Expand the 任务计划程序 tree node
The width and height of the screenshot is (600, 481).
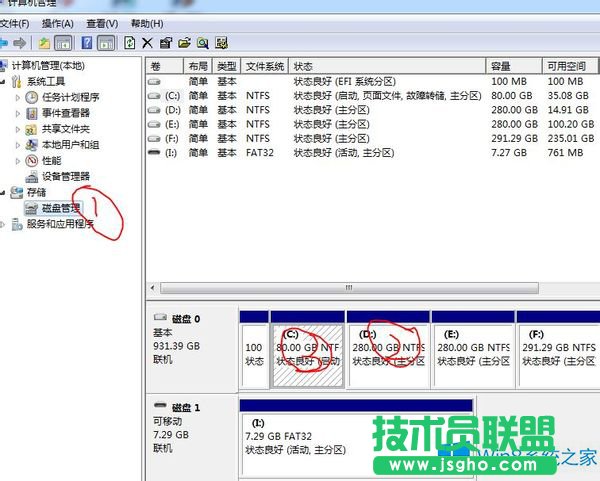pyautogui.click(x=18, y=97)
